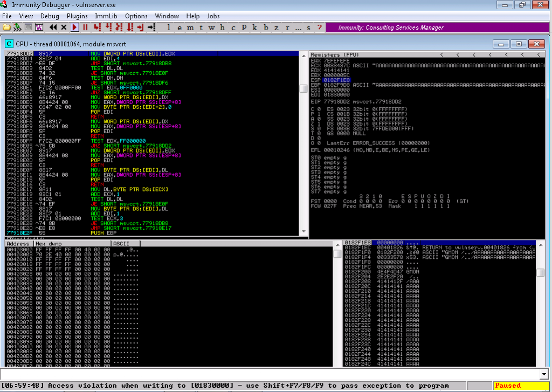This screenshot has width=552, height=392.
Task: Select the EDX register value 41414141
Action: tap(337, 71)
